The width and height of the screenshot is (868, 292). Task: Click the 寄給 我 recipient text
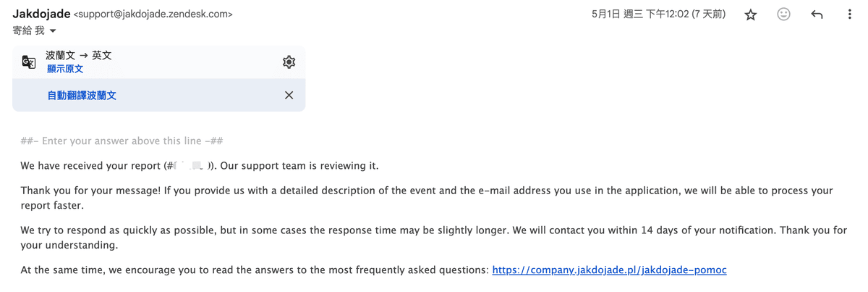point(29,30)
